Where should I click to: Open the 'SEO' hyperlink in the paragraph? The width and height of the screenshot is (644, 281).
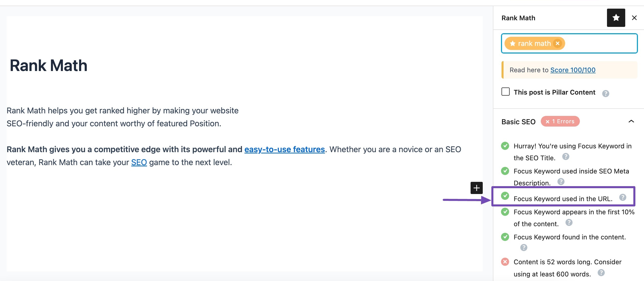(x=139, y=162)
